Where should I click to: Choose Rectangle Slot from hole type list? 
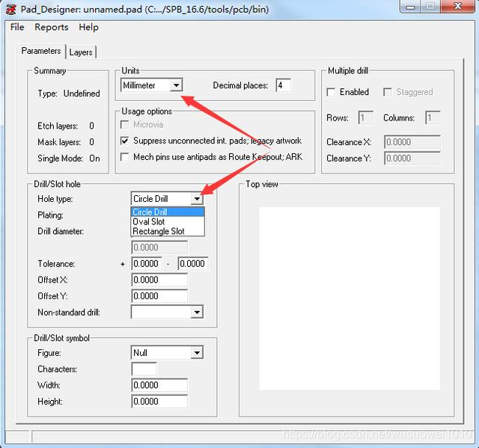point(158,231)
